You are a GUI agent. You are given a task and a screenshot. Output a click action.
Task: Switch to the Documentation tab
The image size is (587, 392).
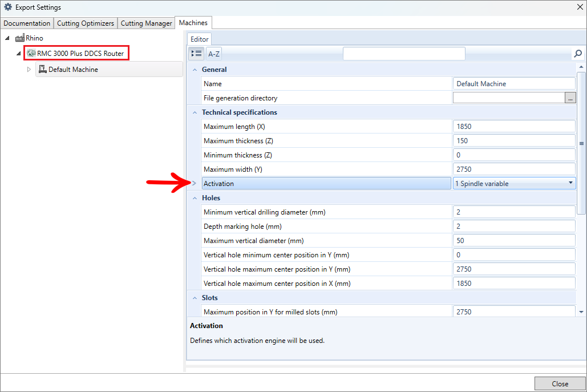click(27, 23)
